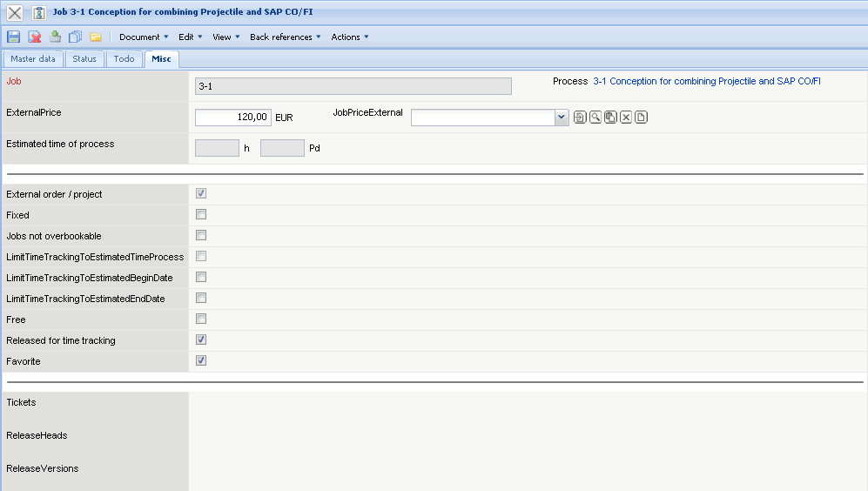Click the ExternalPrice field showing 120,00
Image resolution: width=868 pixels, height=491 pixels.
233,118
